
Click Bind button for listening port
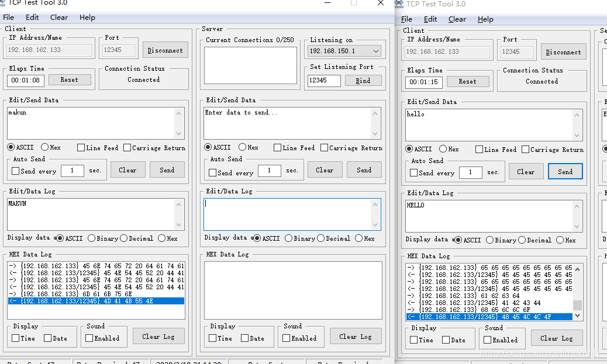[363, 81]
